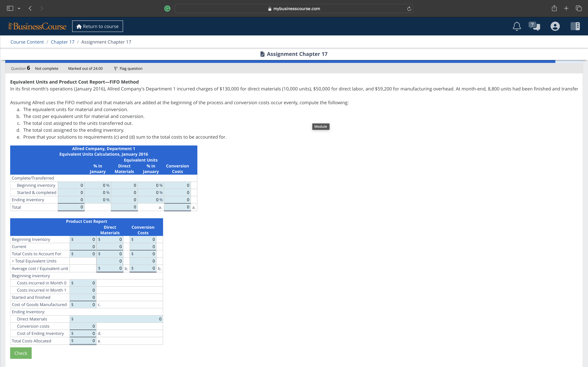This screenshot has width=588, height=367.
Task: Click the Grammarly extension icon
Action: pos(167,9)
